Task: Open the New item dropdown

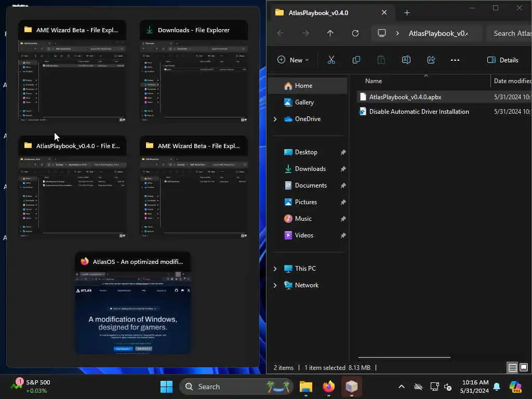Action: tap(293, 60)
